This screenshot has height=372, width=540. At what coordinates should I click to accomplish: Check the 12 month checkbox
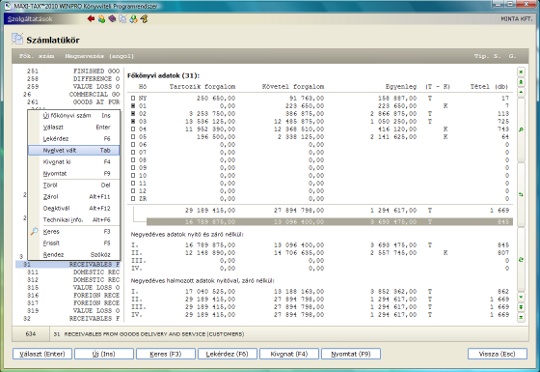click(x=133, y=191)
